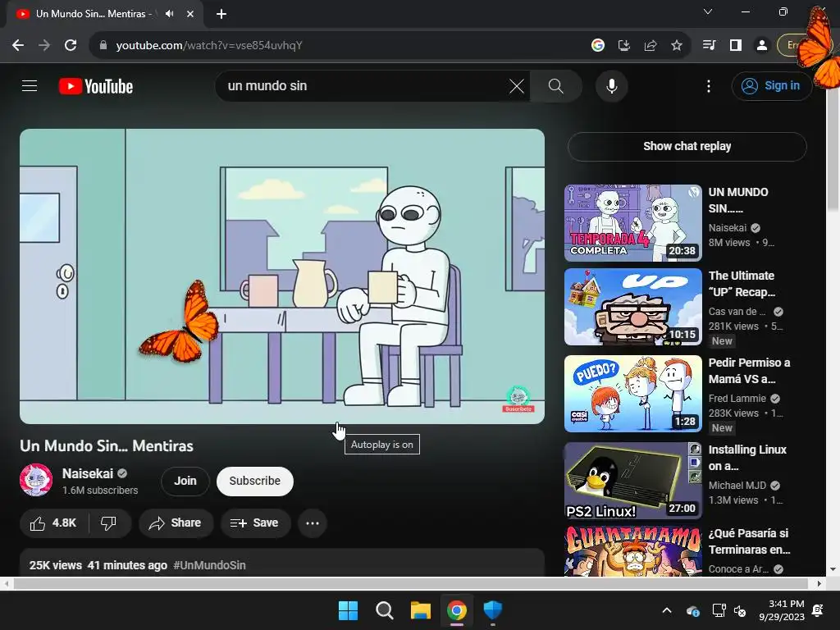
Task: Run search with the magnifier button
Action: click(x=556, y=86)
